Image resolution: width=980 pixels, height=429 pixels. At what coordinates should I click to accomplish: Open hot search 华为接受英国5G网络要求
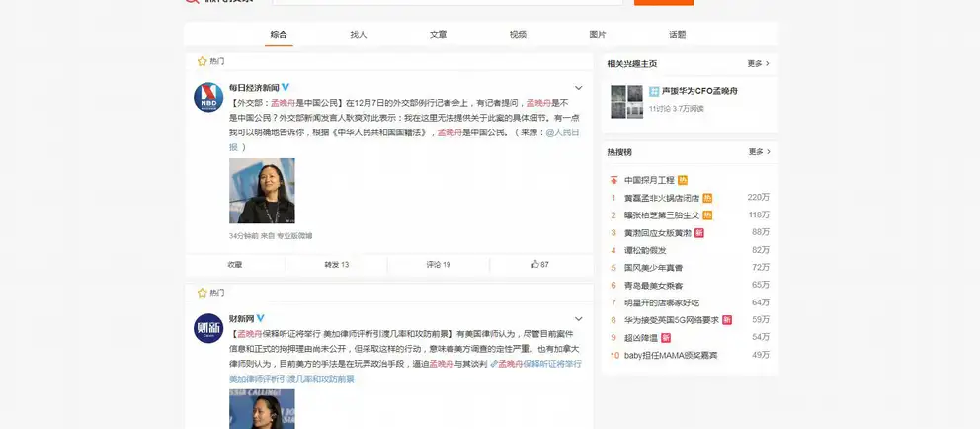tap(671, 320)
